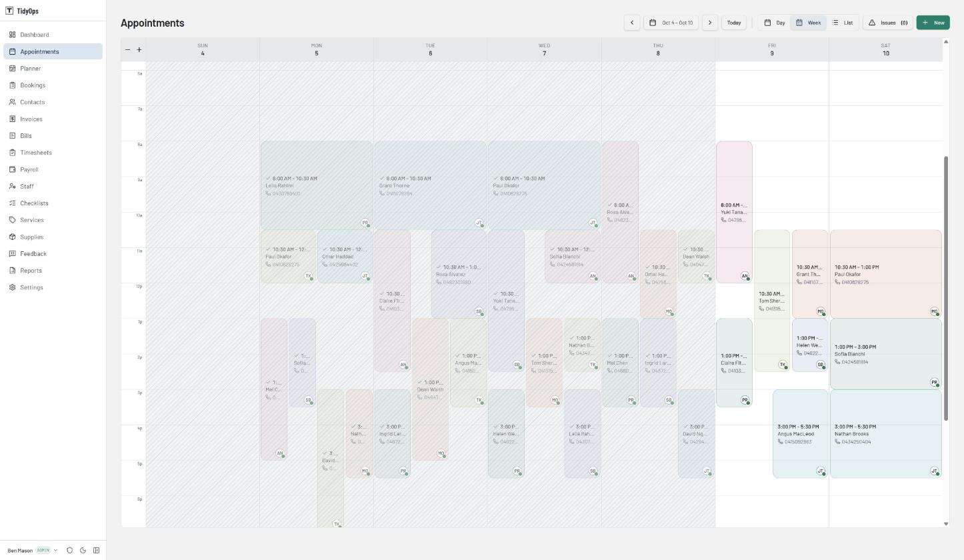Open the Invoices page
The width and height of the screenshot is (964, 560).
coord(53,119)
